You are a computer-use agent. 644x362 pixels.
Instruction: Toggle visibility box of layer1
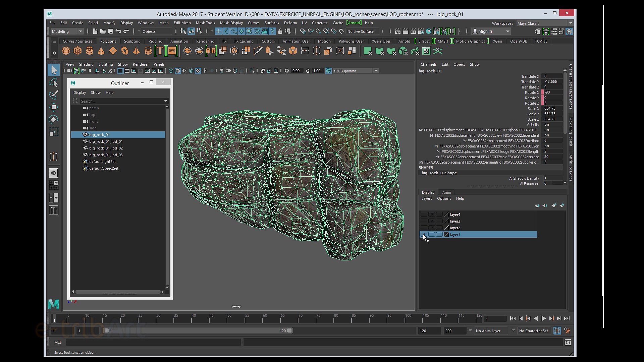tap(424, 235)
